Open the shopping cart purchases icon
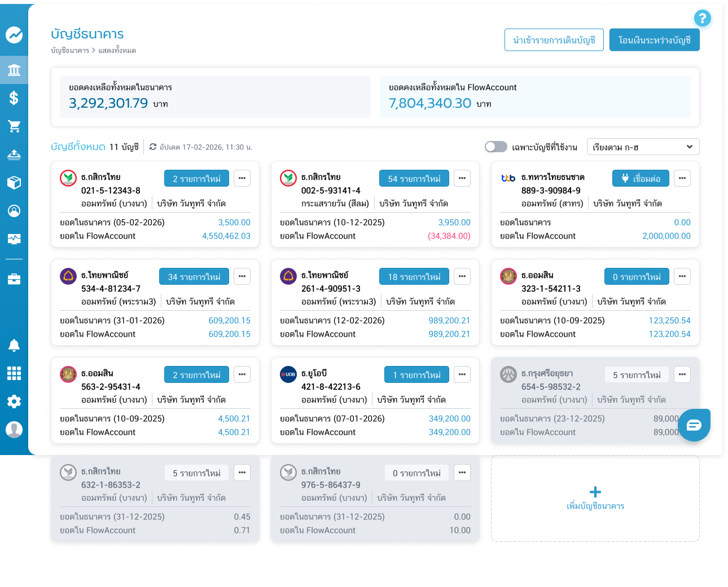 [14, 126]
